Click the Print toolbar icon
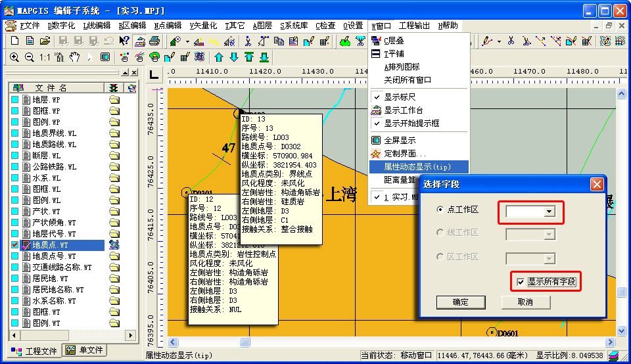The image size is (631, 364). click(154, 41)
